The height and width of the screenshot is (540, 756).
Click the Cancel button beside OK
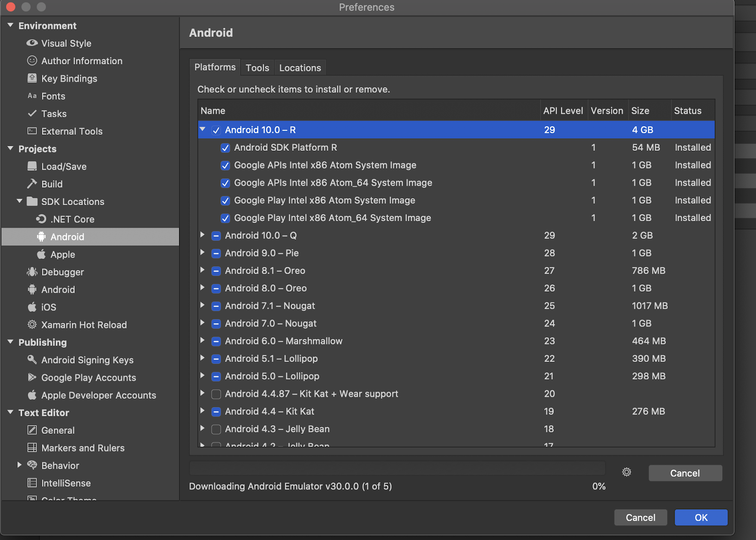tap(641, 517)
